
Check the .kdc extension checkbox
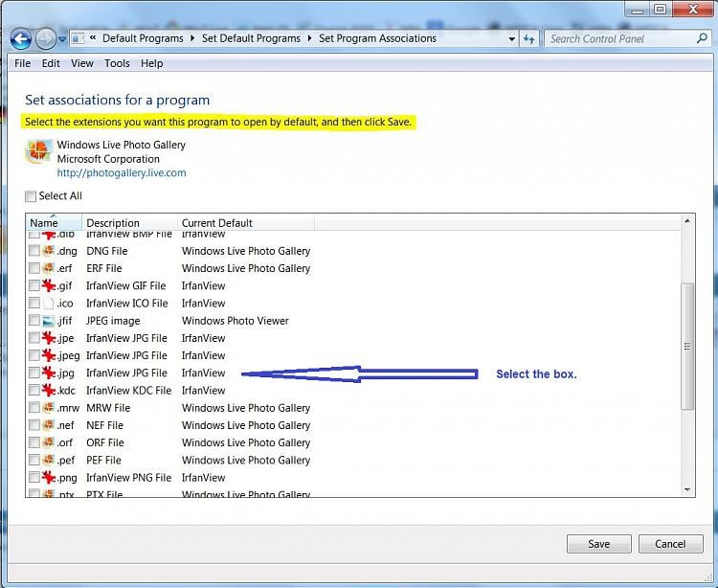tap(34, 390)
